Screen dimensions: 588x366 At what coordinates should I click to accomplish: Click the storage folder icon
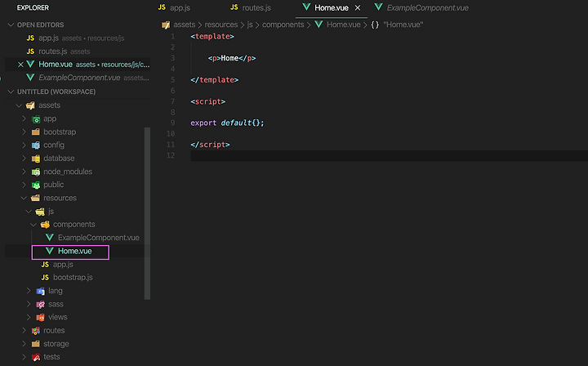click(36, 344)
